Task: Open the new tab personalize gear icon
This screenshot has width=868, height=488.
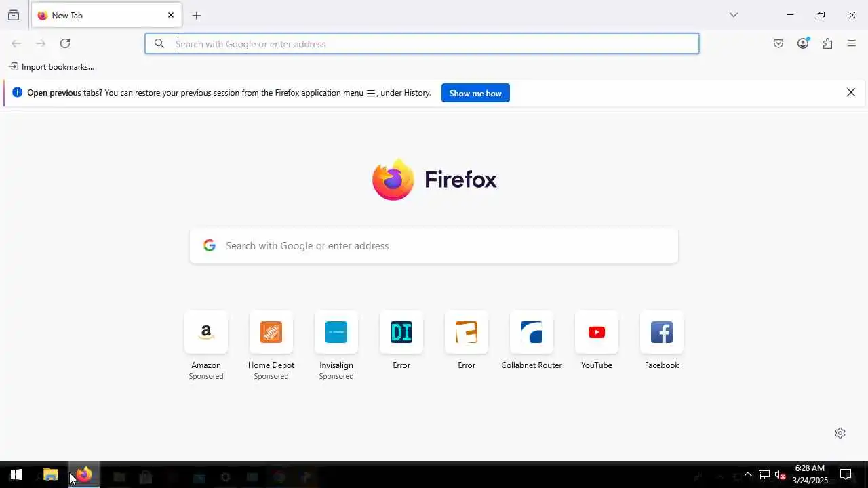Action: coord(840,433)
